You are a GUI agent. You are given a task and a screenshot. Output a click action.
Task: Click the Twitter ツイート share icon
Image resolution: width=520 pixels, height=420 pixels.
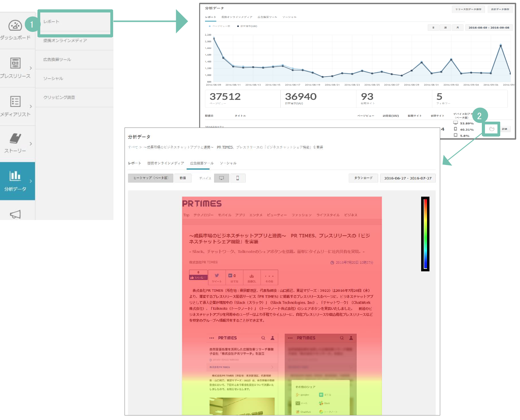[x=217, y=277]
